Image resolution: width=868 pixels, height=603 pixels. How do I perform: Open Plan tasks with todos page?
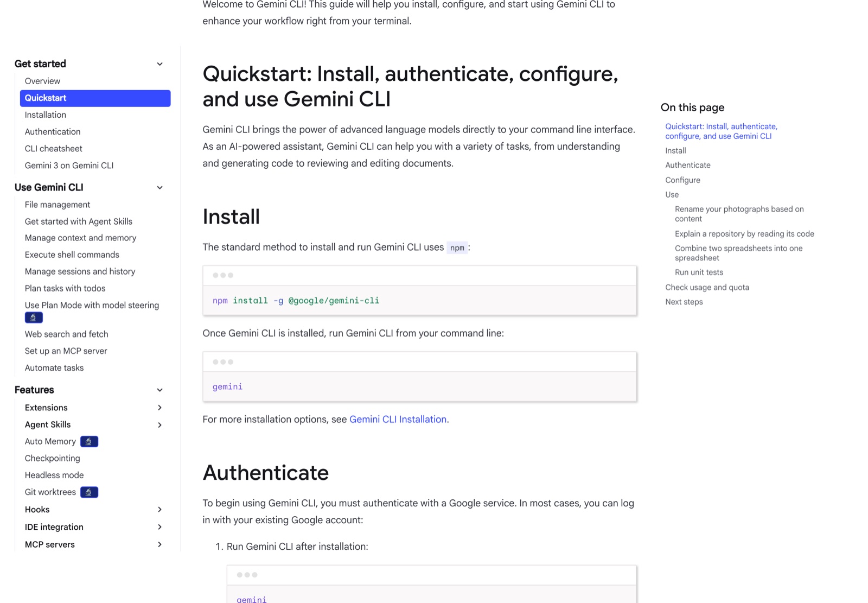pyautogui.click(x=65, y=288)
